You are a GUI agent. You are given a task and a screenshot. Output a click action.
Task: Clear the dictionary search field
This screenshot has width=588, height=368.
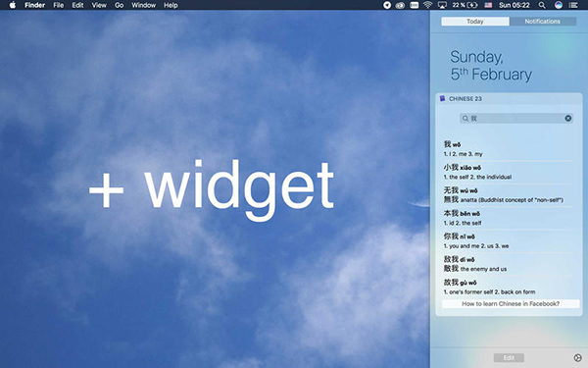coord(568,119)
